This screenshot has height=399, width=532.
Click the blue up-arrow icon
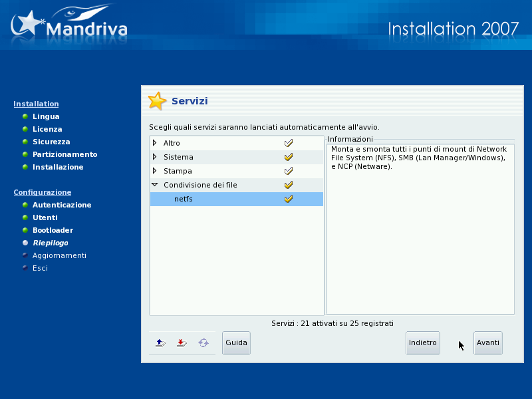[x=160, y=343]
